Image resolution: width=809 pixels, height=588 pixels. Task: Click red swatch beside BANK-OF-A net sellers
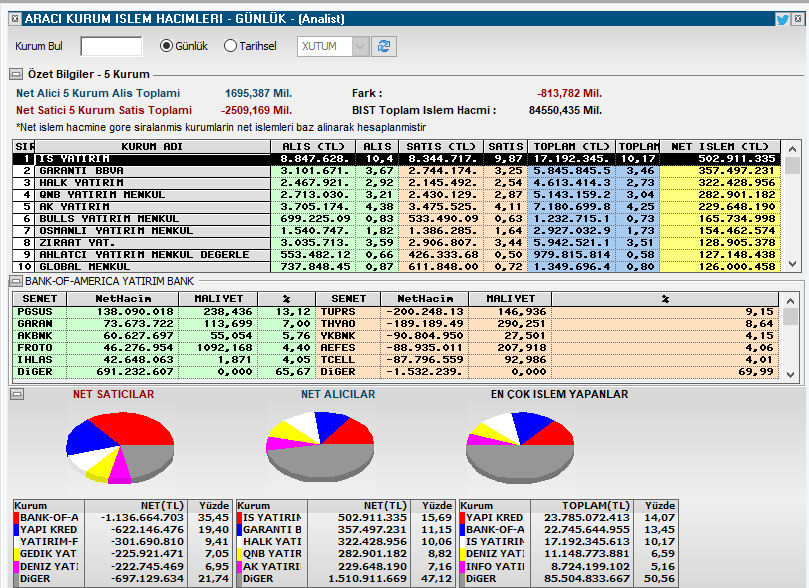17,518
